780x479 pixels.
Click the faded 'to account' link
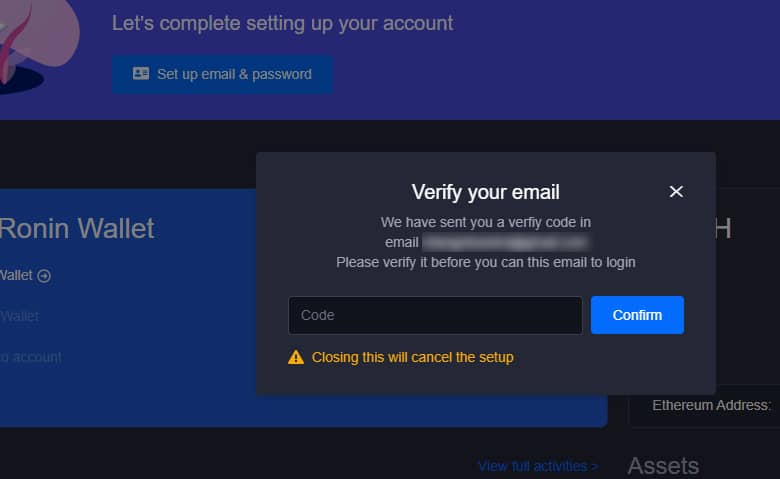point(31,357)
